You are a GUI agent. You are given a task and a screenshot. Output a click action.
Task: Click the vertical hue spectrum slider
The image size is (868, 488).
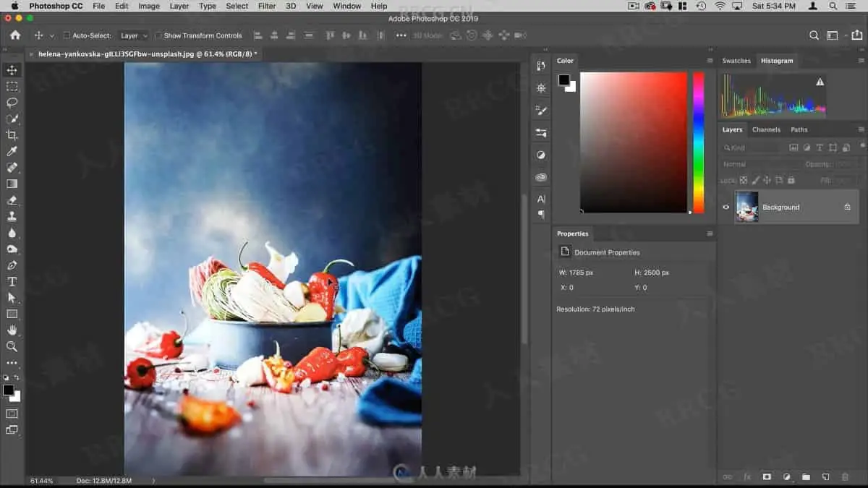(698, 142)
